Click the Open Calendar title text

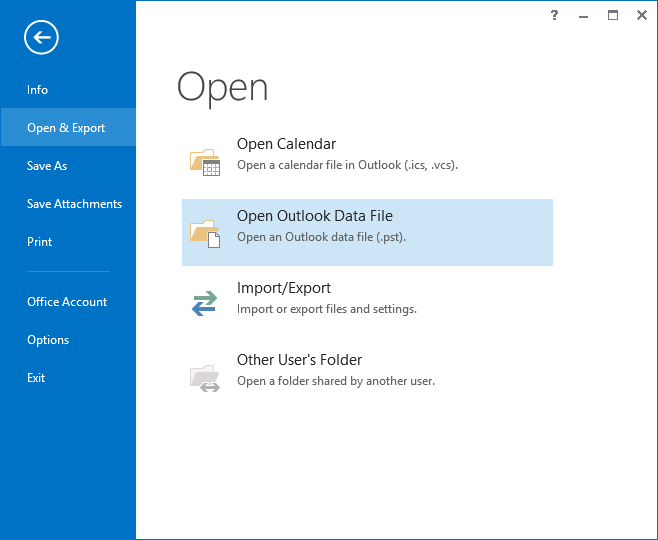click(286, 144)
